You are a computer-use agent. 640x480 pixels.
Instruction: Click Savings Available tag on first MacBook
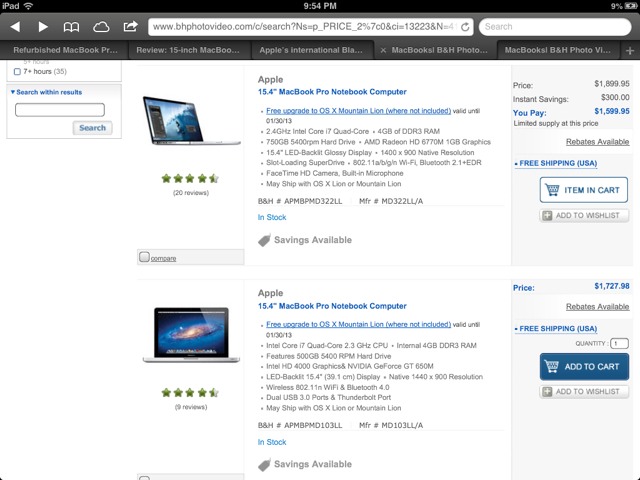[305, 240]
